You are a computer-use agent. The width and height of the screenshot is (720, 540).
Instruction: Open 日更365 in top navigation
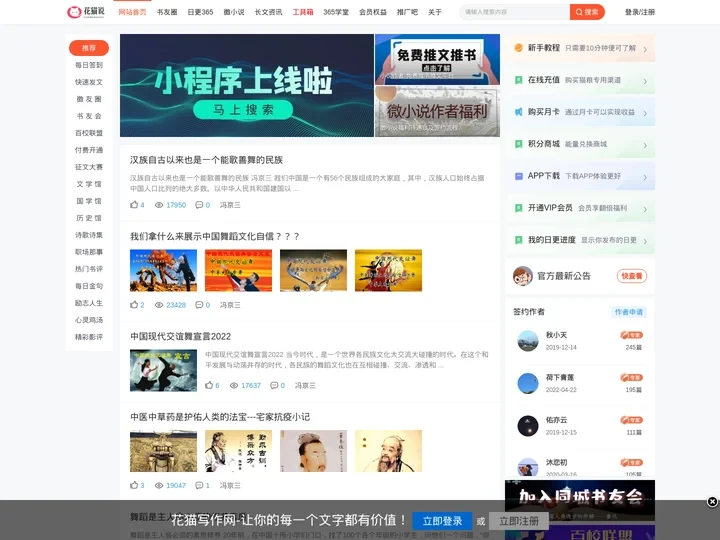pos(200,12)
